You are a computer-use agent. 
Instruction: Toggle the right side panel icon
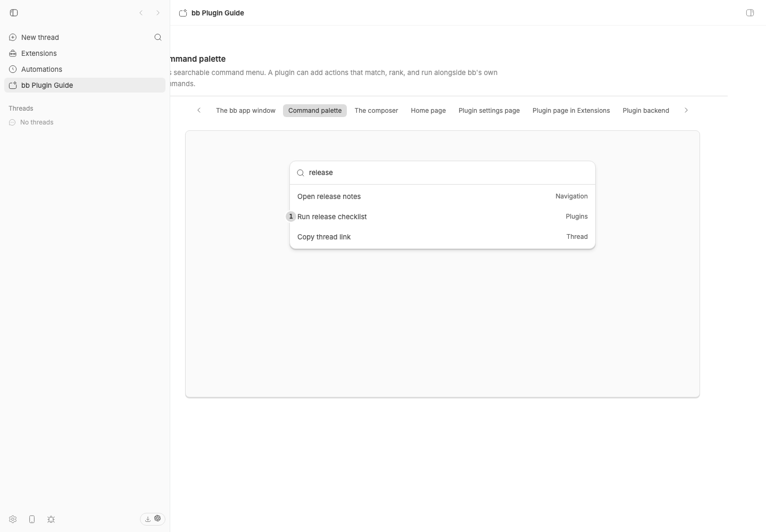point(750,13)
